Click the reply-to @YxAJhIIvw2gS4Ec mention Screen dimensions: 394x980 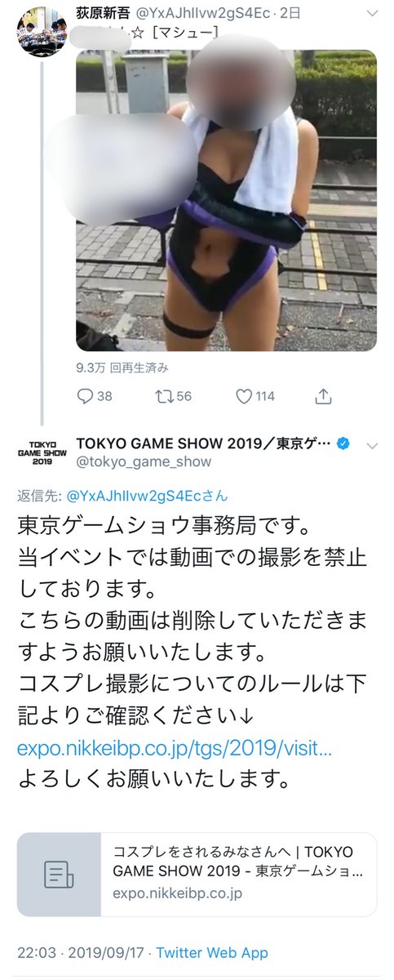point(146,495)
